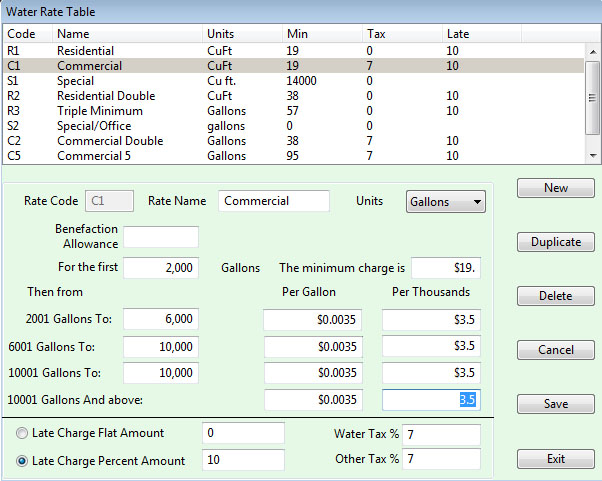Click the 57 Min value in R3 row
The image size is (602, 481).
(293, 111)
